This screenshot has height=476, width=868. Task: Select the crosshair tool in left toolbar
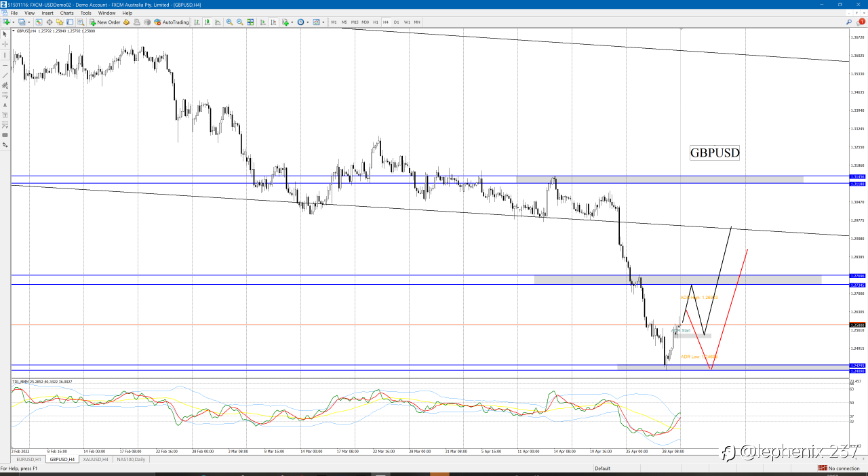tap(5, 45)
